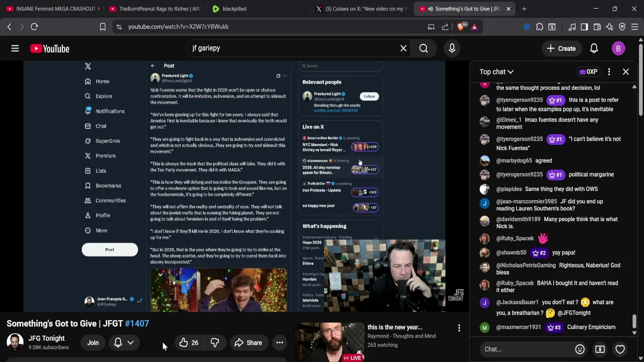Open YouTube notifications bell

tap(594, 48)
